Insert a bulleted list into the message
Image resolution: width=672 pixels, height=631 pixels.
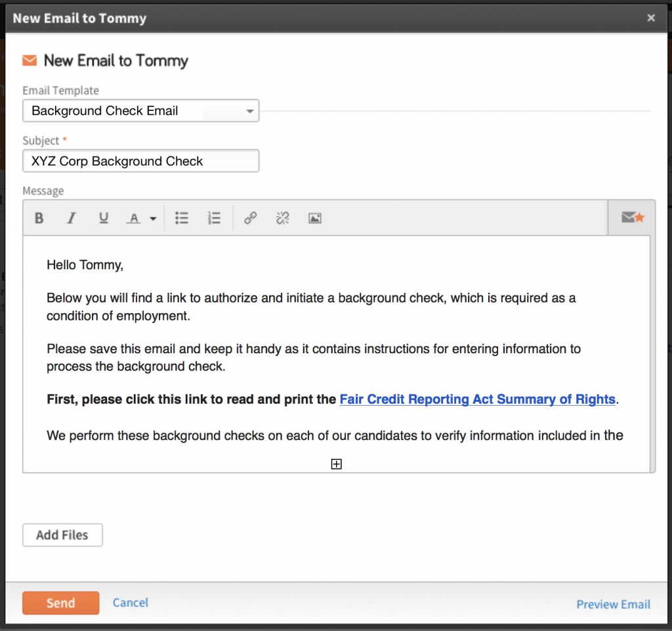pos(182,218)
